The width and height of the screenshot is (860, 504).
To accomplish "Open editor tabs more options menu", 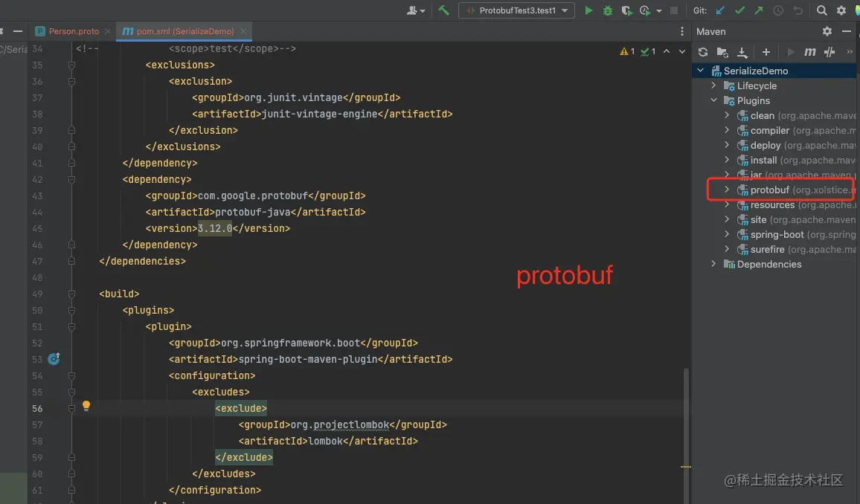I will click(x=681, y=31).
